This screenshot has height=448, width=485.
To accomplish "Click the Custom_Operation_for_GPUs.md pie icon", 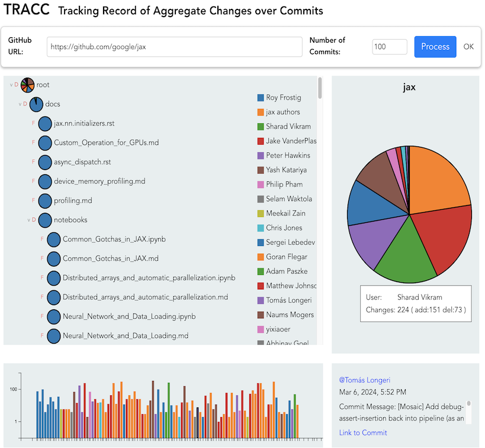I will (x=44, y=143).
